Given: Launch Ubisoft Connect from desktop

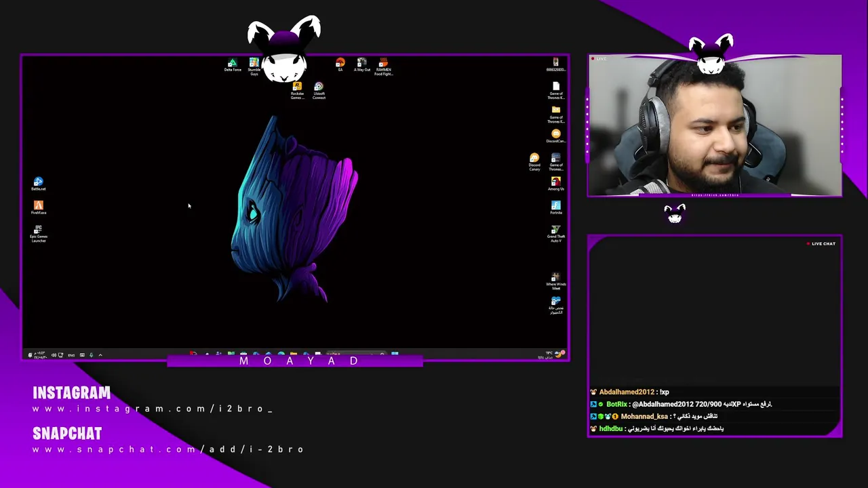Looking at the screenshot, I should pos(319,91).
